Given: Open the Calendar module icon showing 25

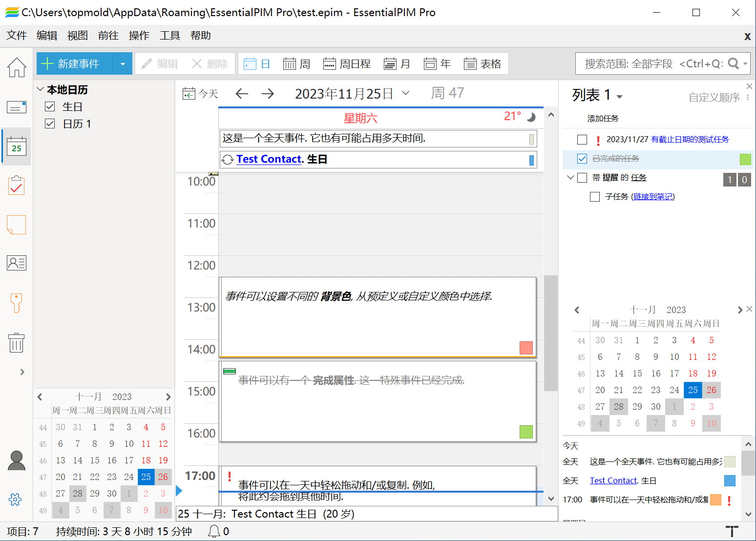Looking at the screenshot, I should tap(17, 146).
